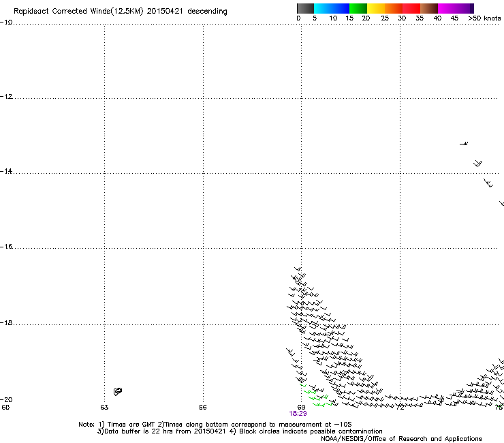Click the green 15-20 knots legend swatch

click(x=358, y=8)
